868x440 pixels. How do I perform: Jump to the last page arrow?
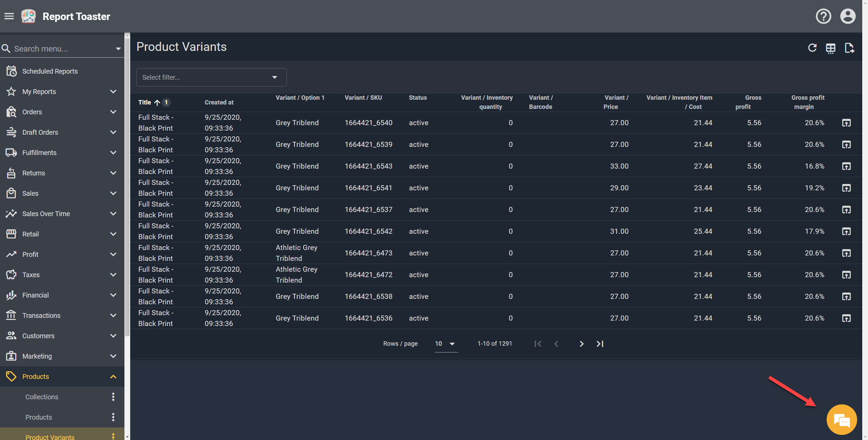point(600,344)
